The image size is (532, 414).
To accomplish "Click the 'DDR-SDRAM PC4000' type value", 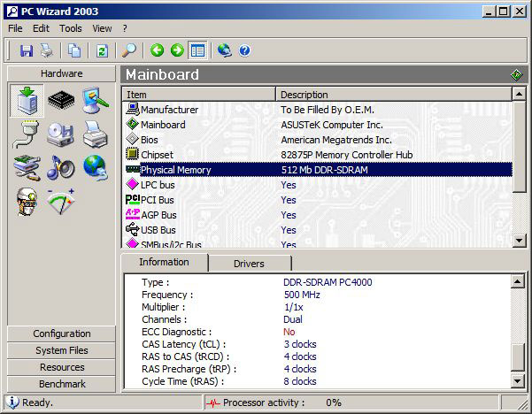I will pos(328,282).
